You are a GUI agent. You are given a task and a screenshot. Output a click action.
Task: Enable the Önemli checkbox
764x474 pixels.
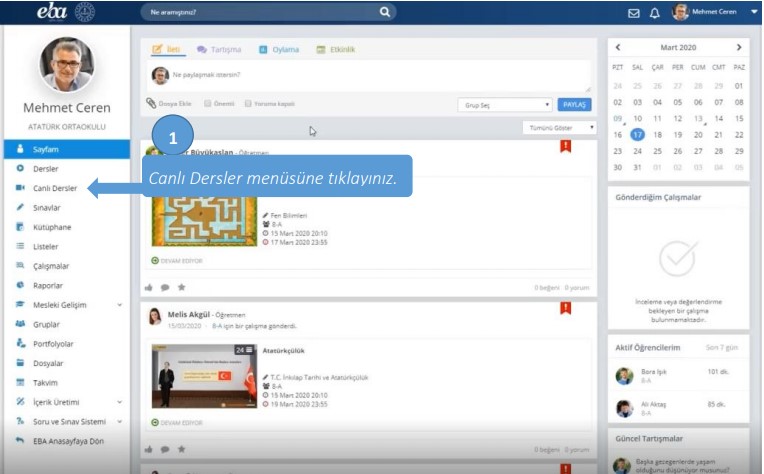(x=208, y=103)
